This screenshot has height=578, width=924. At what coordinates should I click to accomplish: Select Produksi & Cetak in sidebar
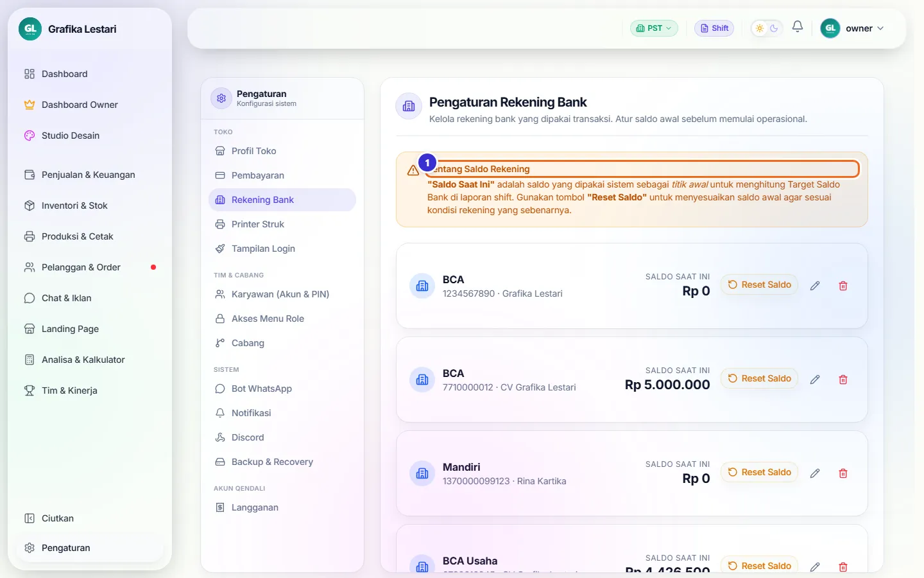pos(90,236)
